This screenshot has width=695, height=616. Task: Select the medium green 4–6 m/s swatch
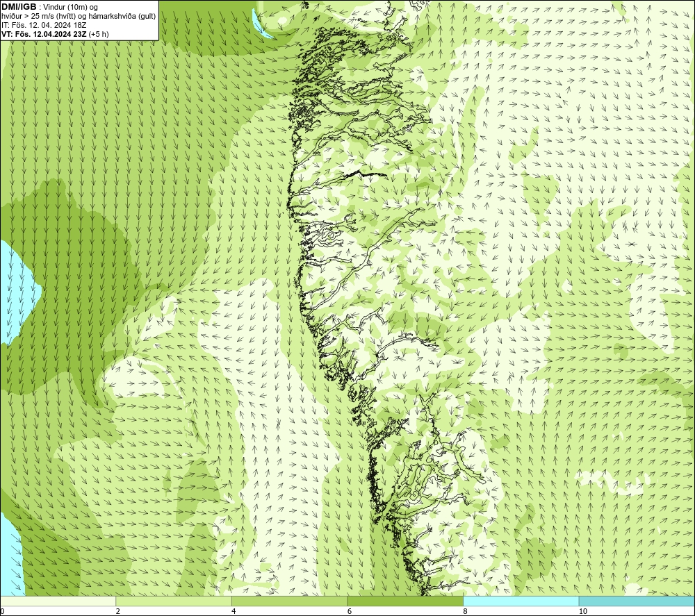click(289, 601)
